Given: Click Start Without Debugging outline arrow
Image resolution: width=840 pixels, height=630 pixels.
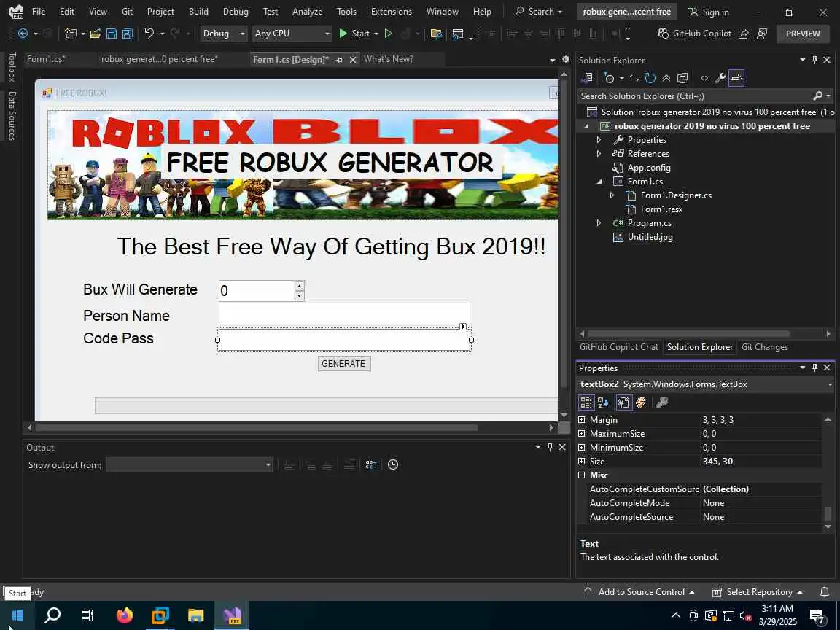Looking at the screenshot, I should point(389,34).
